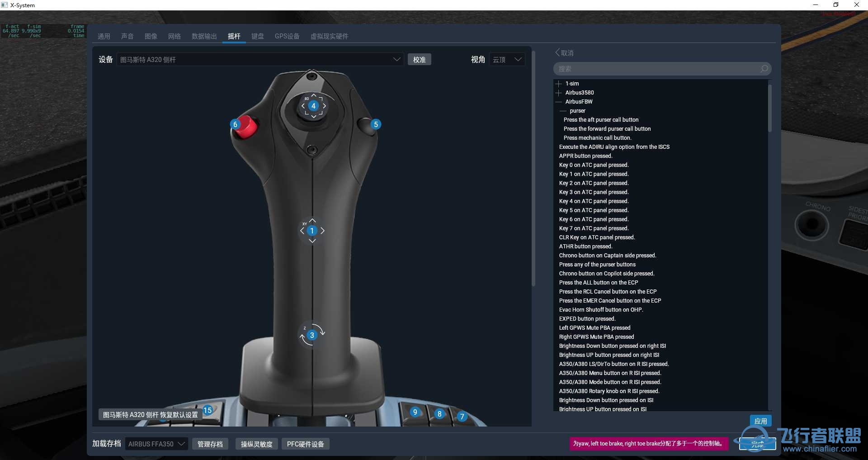This screenshot has width=868, height=460.
Task: Switch to the 键盘 tab
Action: (258, 36)
